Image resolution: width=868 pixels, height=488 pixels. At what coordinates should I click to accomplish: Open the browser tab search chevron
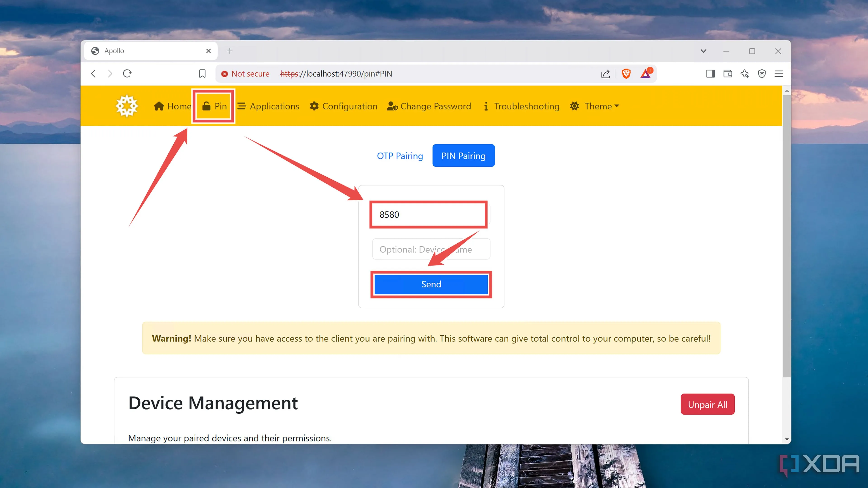click(x=703, y=51)
